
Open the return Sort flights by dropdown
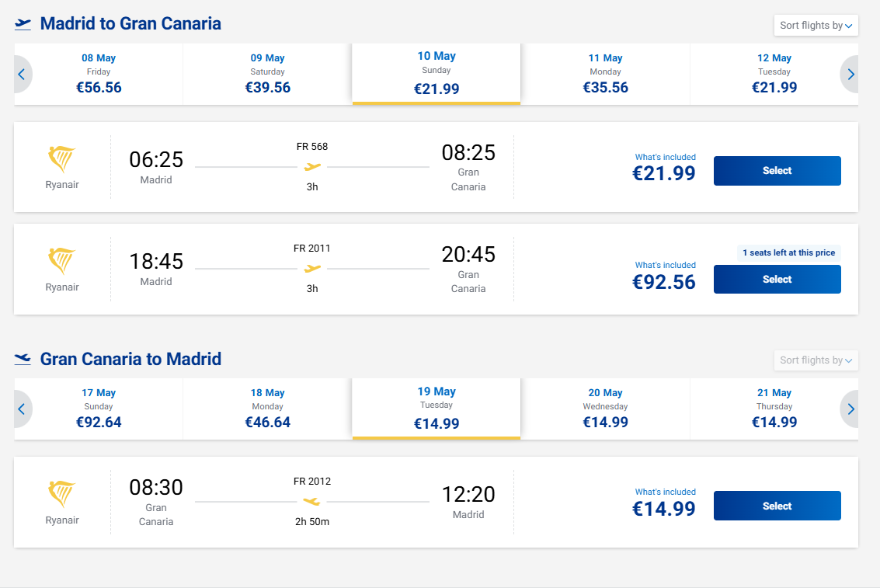pos(816,360)
